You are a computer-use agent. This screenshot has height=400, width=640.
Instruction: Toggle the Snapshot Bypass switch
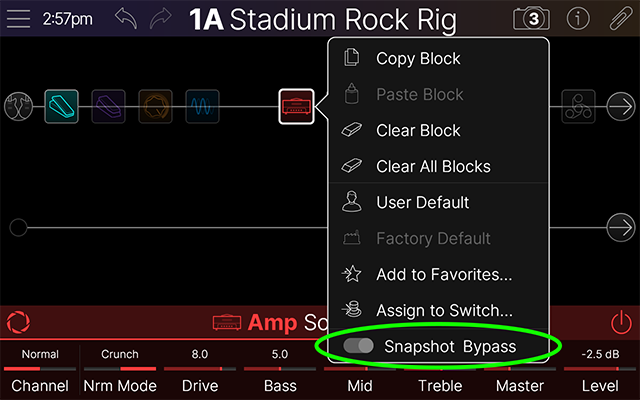coord(358,346)
